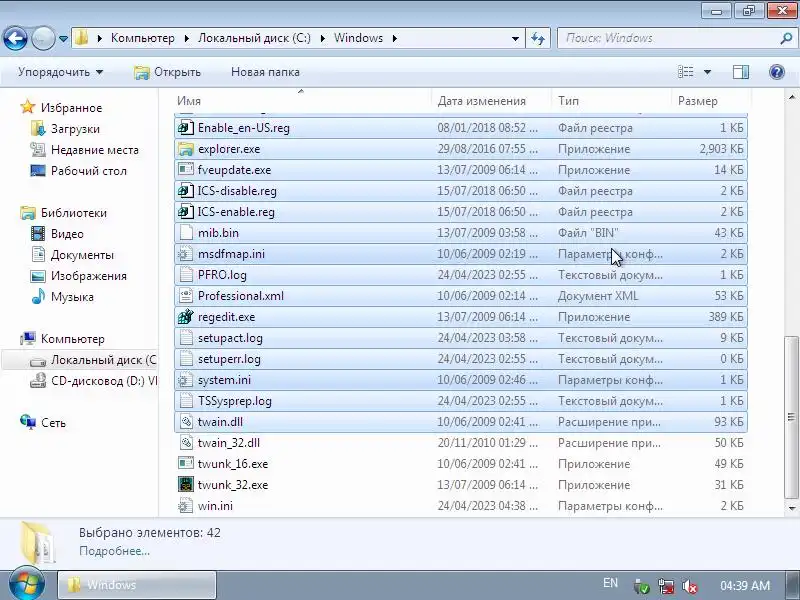800x600 pixels.
Task: Click the regedit.exe file icon
Action: coord(186,317)
